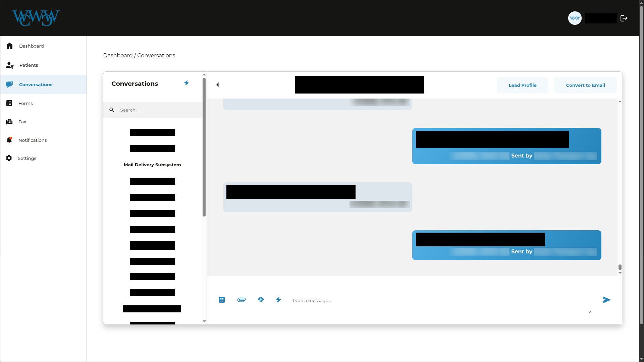Click the paperclip attachment icon

[241, 300]
